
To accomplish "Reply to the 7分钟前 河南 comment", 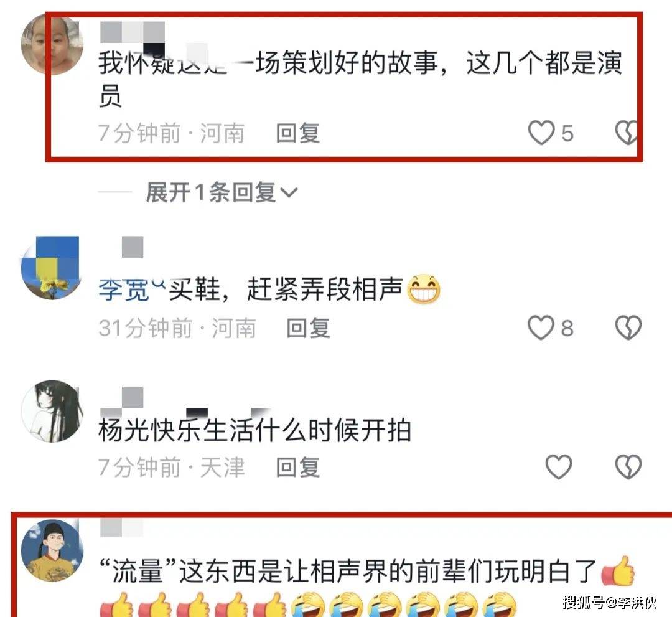I will click(x=298, y=133).
